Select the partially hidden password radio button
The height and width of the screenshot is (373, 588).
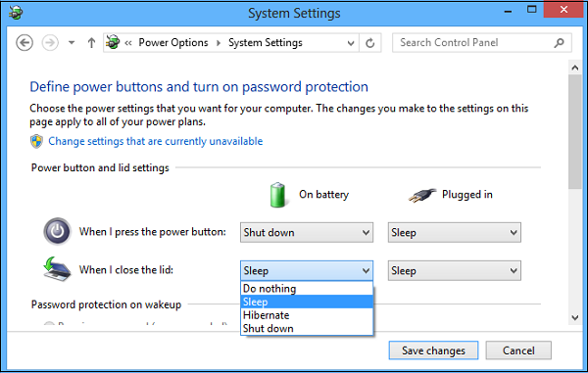[49, 324]
